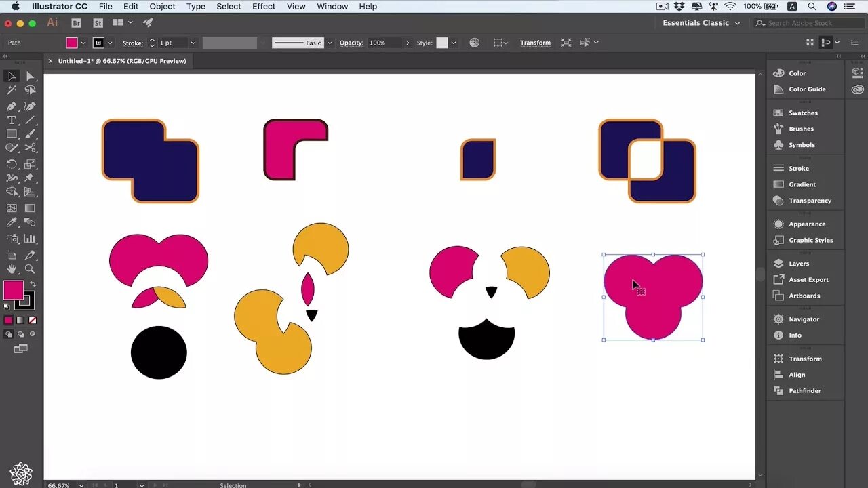Open the Basic brush definition dropdown

(x=330, y=43)
